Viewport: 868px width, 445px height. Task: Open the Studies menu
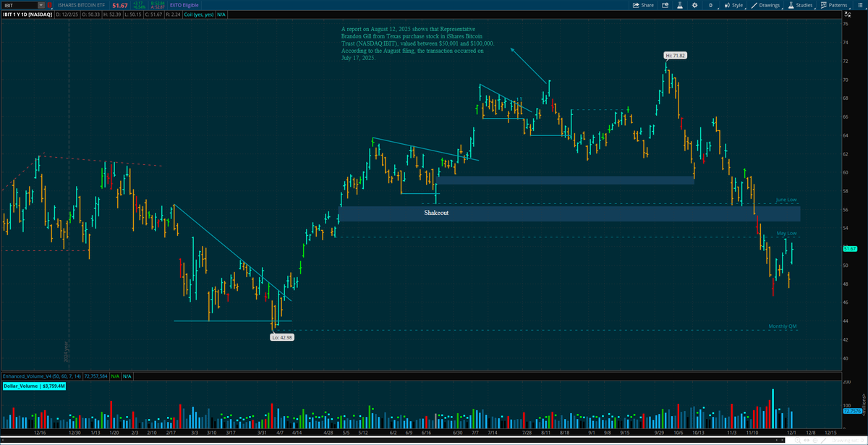point(801,5)
